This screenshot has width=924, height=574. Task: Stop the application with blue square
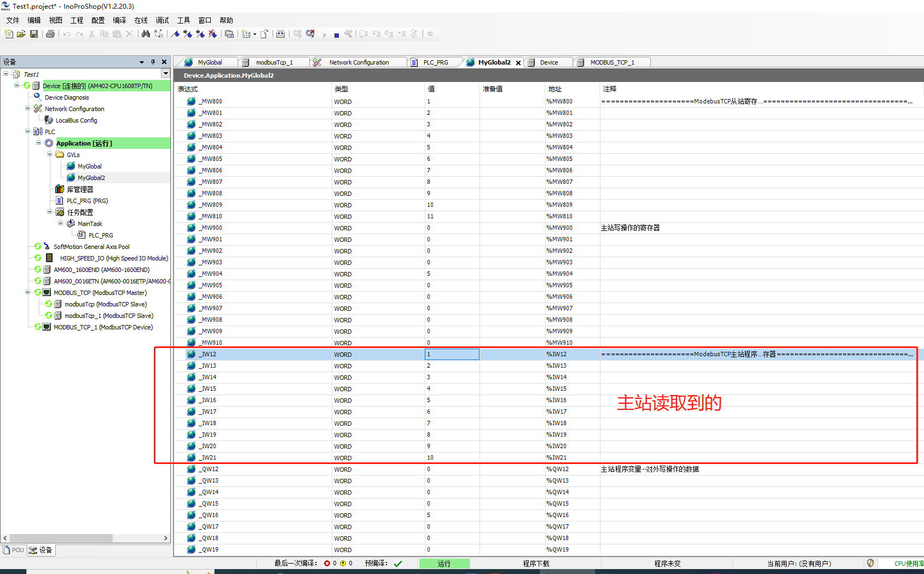coord(337,35)
